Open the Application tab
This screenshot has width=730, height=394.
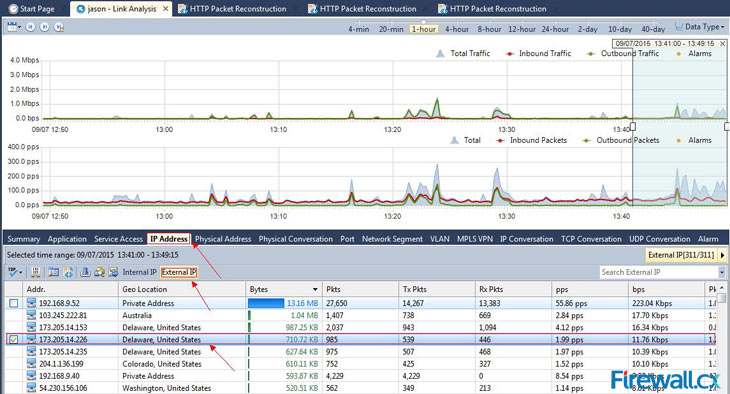[x=67, y=239]
